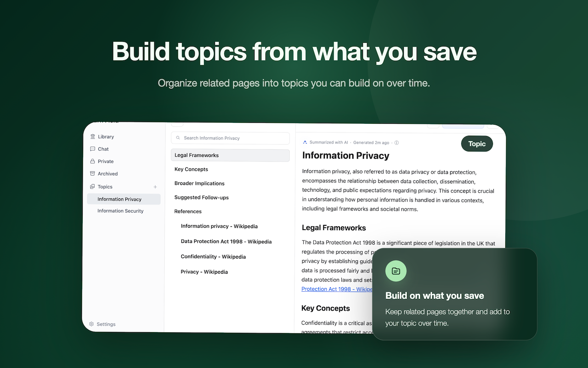The image size is (588, 368).
Task: Click the Summarized with AI sparkle icon
Action: coord(305,143)
